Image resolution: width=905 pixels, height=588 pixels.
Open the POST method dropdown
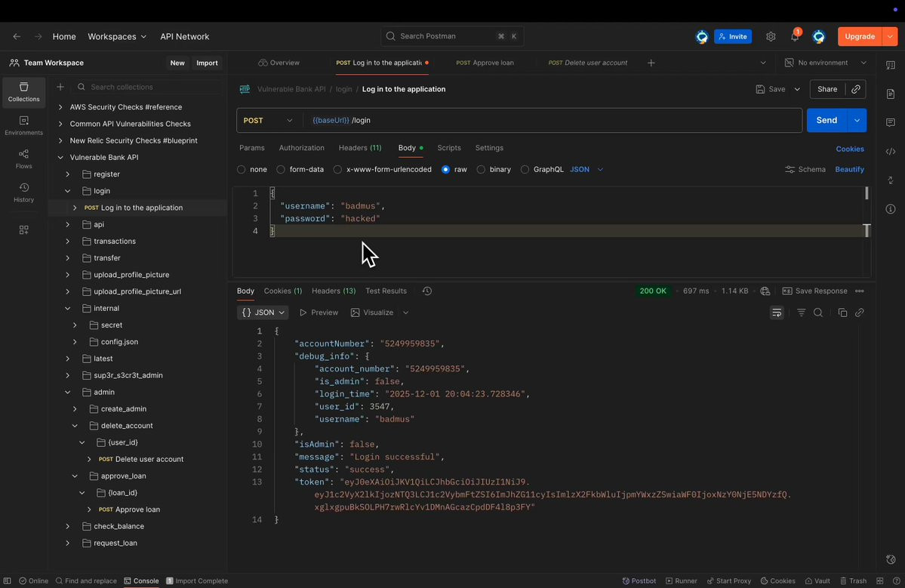[269, 120]
